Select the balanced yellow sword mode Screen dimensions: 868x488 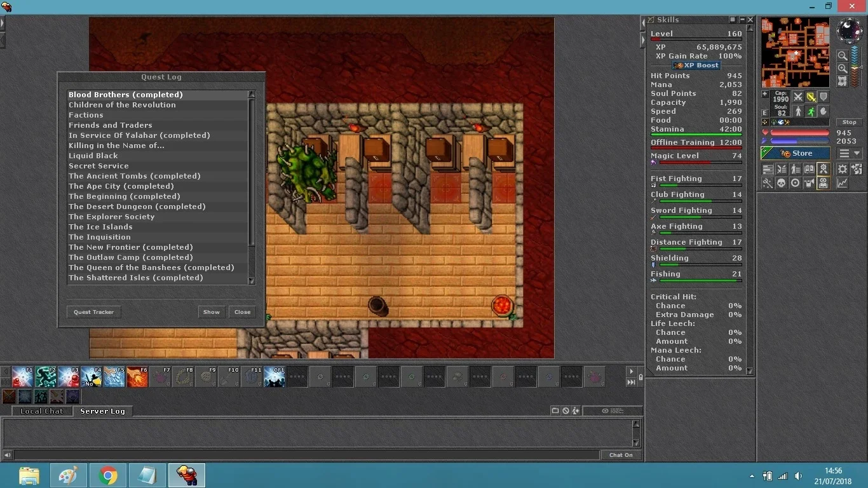point(811,97)
